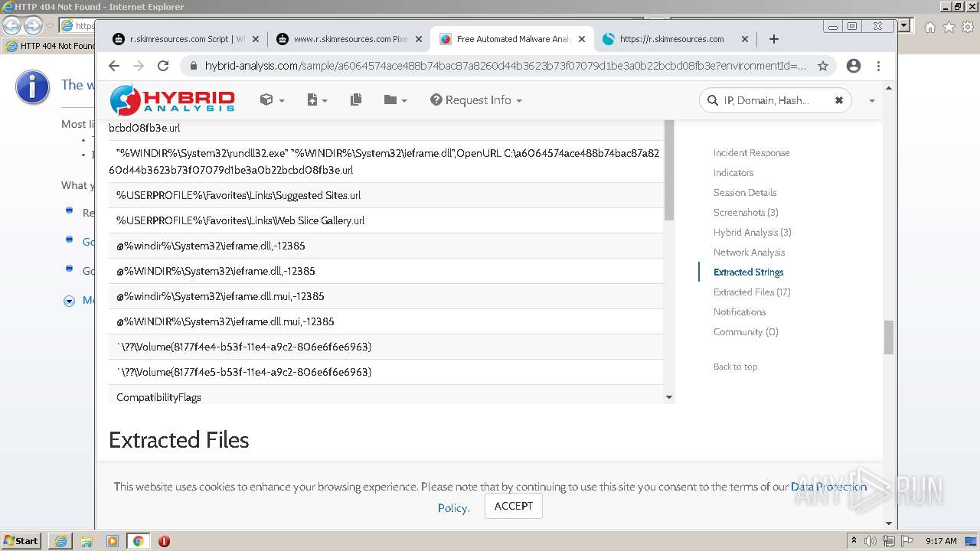Jump to Screenshots (3) section
The image size is (980, 551).
click(x=746, y=213)
